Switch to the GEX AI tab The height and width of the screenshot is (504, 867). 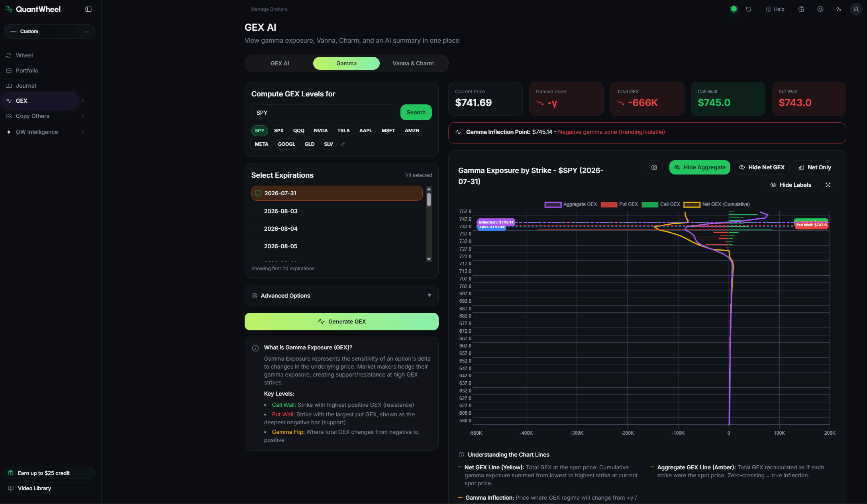point(280,63)
